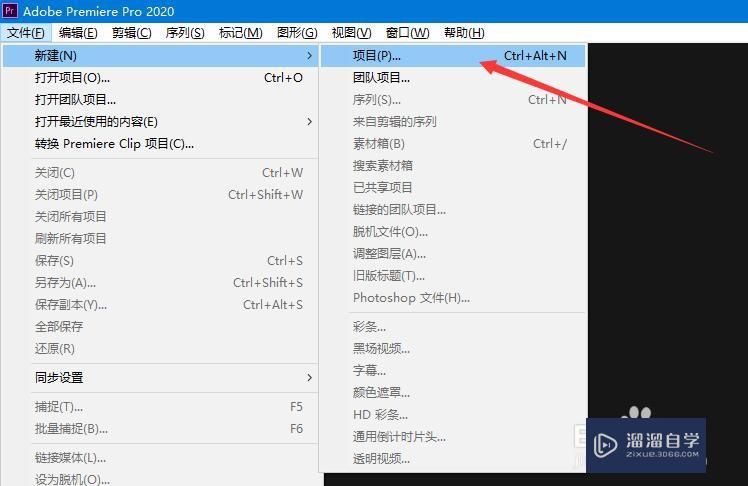The width and height of the screenshot is (748, 486).
Task: Click 还原(R) menu entry
Action: click(x=160, y=348)
